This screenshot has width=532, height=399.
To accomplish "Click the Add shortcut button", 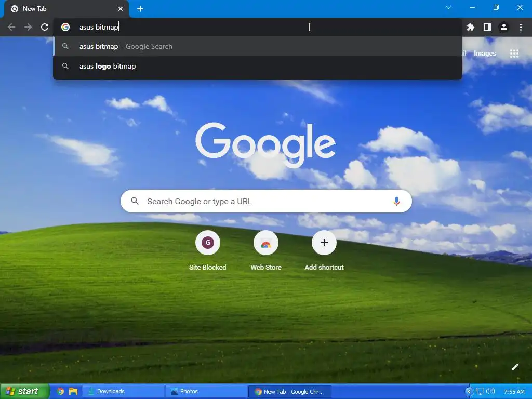I will (324, 250).
